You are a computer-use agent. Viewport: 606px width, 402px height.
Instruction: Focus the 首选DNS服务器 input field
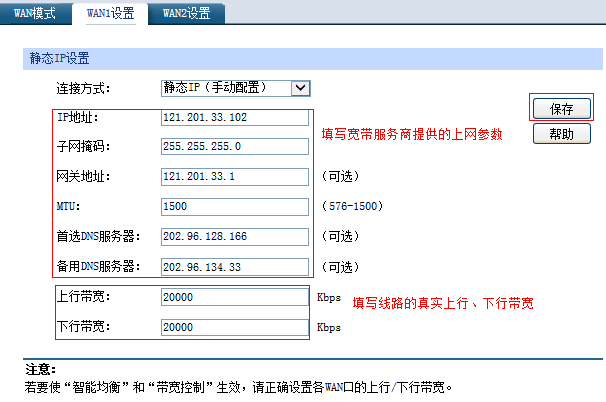pyautogui.click(x=235, y=237)
